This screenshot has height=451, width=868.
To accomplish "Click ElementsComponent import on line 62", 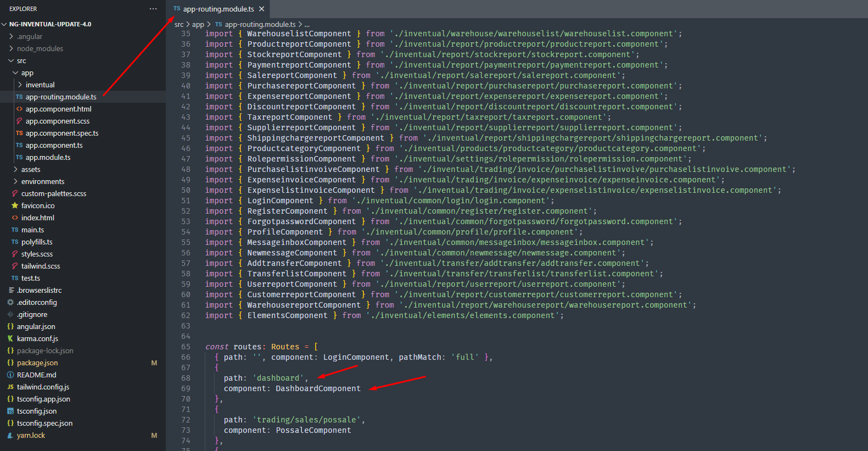I will [x=287, y=315].
